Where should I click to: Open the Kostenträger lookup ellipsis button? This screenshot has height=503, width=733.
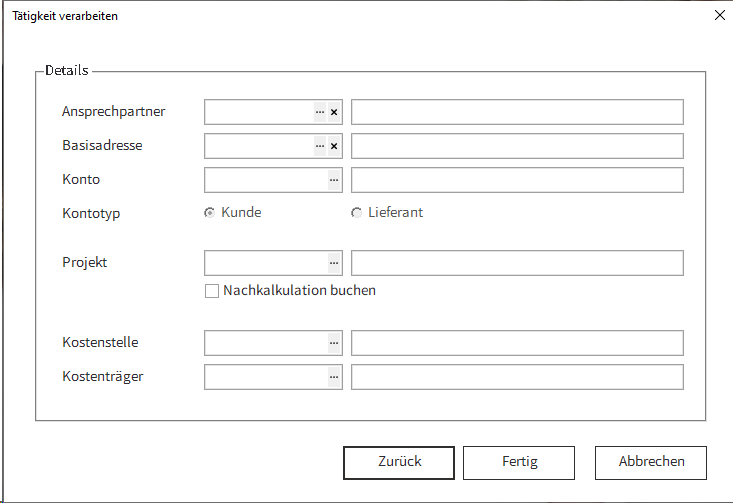point(334,377)
